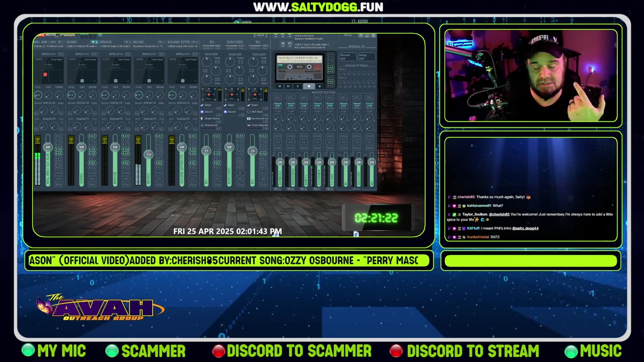Toggle B2 routing on SONIC strip
The image size is (644, 362).
92,163
